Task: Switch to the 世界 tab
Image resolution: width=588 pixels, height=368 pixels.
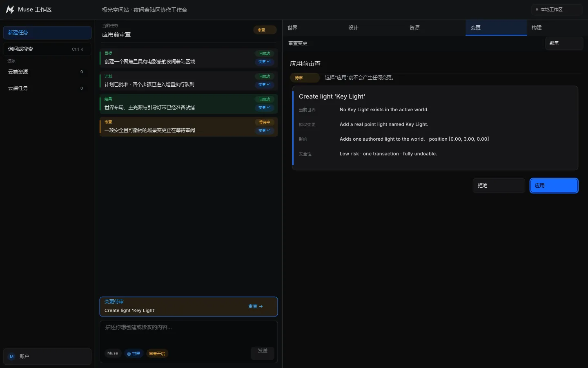Action: 313,28
